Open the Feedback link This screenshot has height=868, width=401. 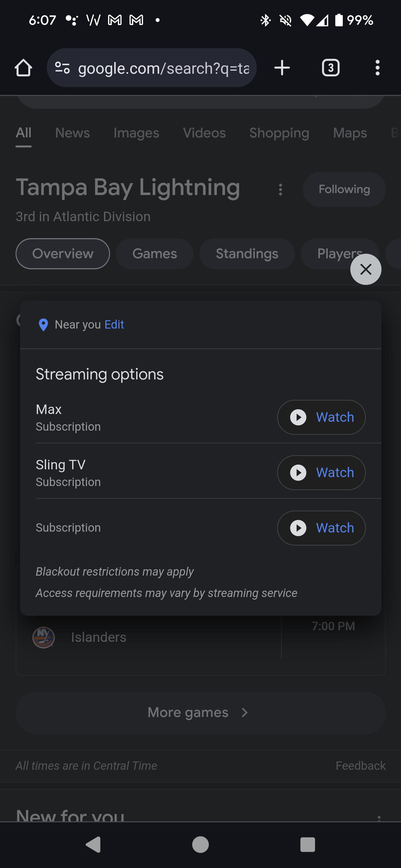coord(360,766)
